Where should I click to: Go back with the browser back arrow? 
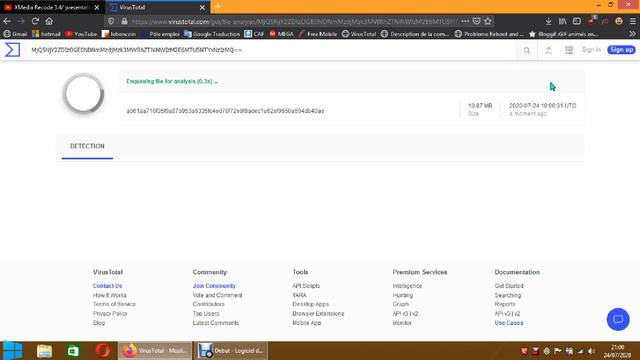click(7, 21)
